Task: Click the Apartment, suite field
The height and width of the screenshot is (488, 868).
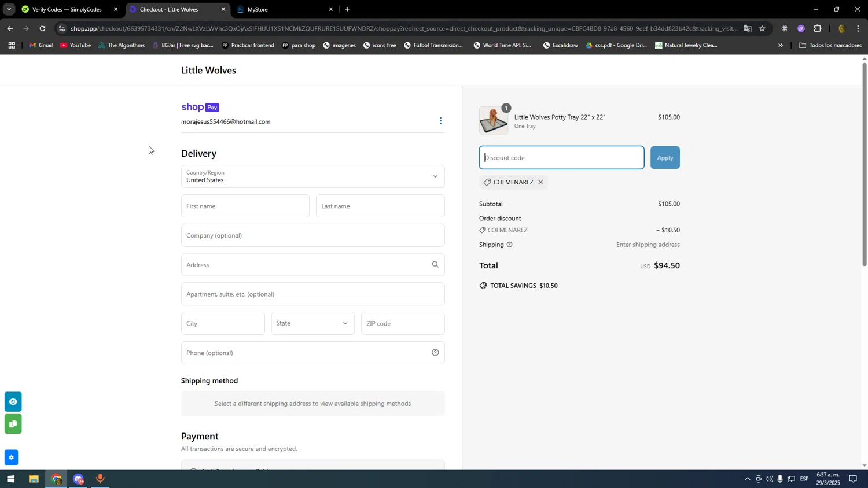Action: point(312,294)
